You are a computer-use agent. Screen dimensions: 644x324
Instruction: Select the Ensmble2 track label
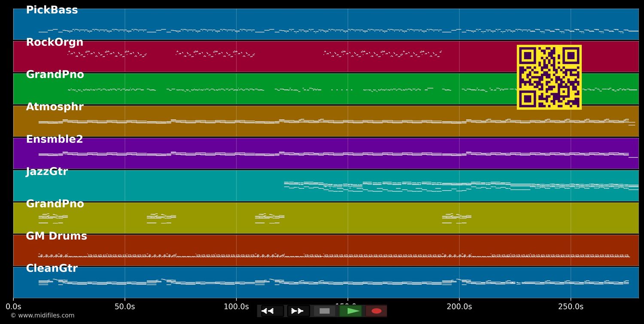(x=55, y=139)
